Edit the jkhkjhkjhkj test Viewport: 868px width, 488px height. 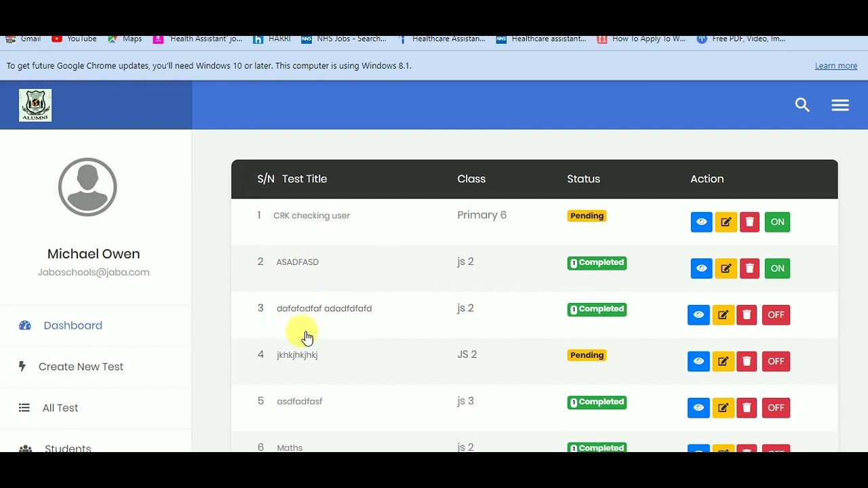pos(723,361)
